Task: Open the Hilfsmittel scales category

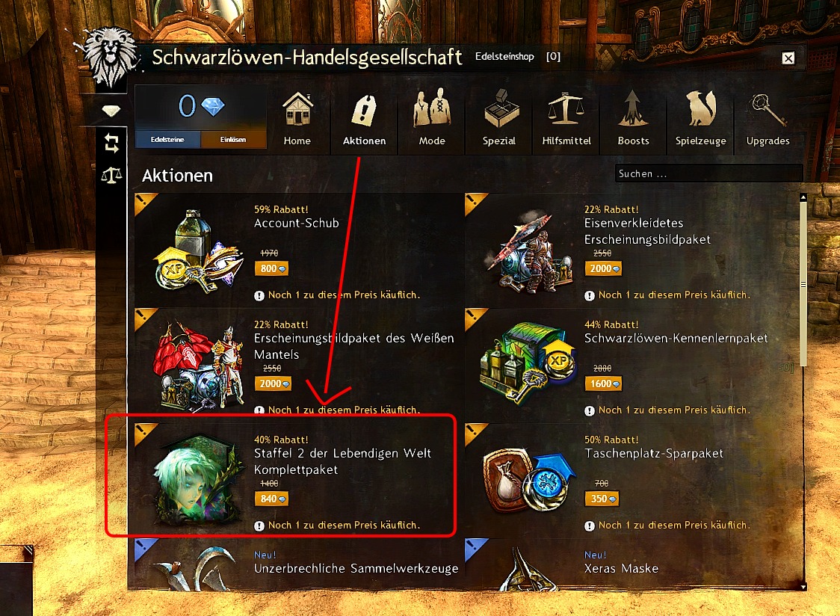Action: pyautogui.click(x=566, y=119)
